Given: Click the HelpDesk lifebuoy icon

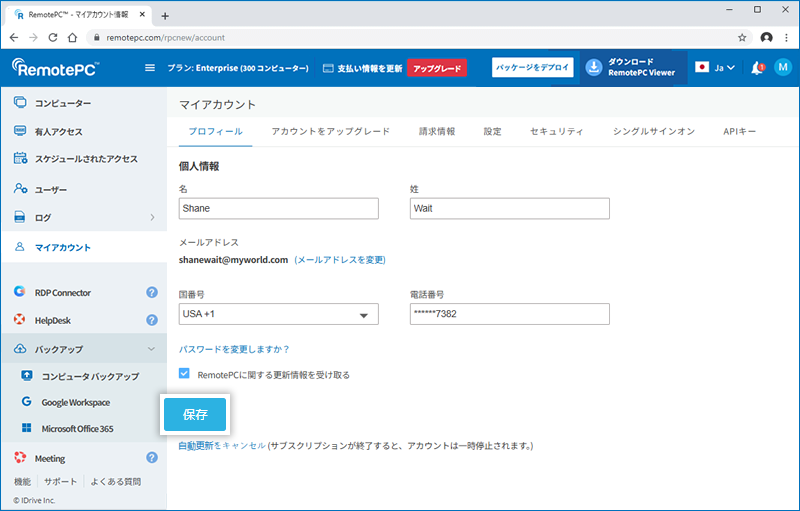Looking at the screenshot, I should point(19,319).
